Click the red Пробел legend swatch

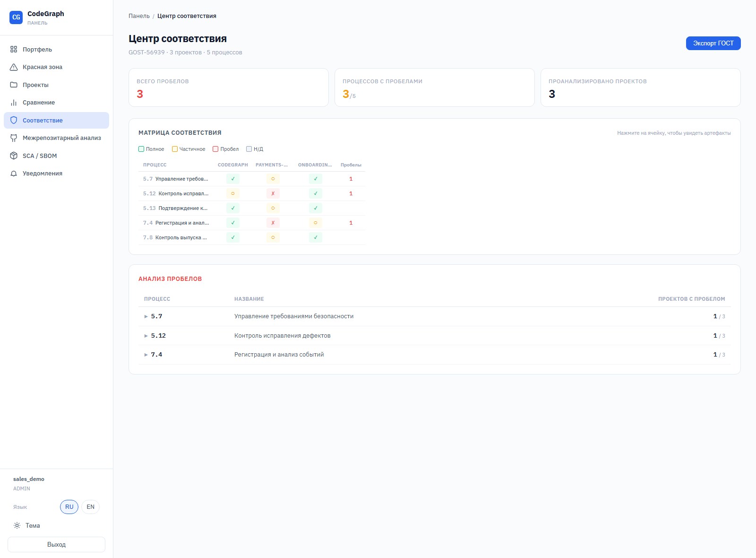coord(215,149)
